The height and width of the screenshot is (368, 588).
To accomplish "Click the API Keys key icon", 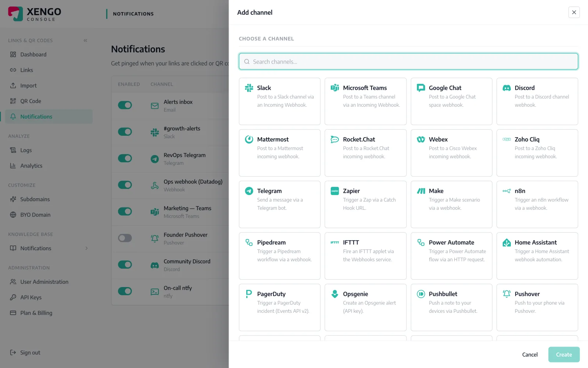I will (x=13, y=297).
